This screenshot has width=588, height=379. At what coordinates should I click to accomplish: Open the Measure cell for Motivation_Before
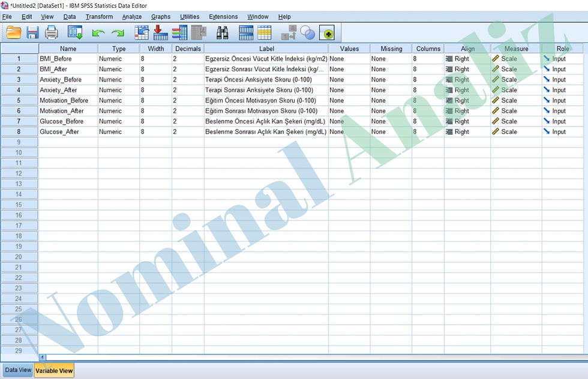point(516,101)
